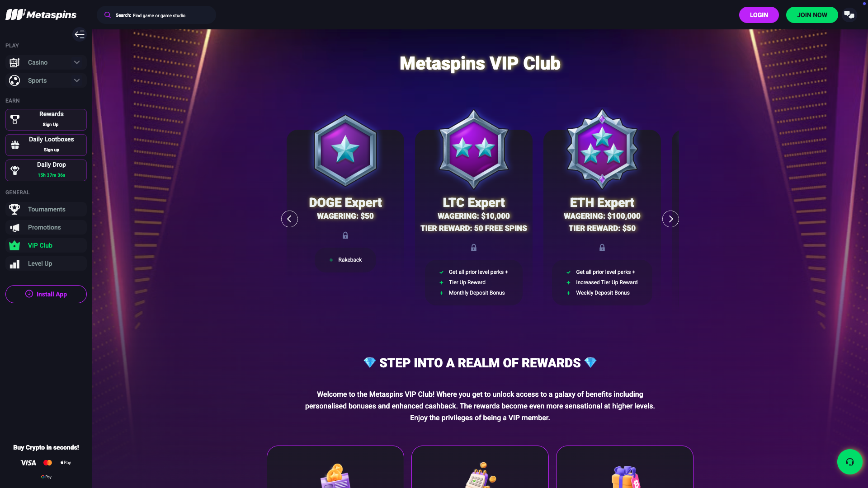Expand the Sports menu chevron
The image size is (868, 488).
point(77,80)
